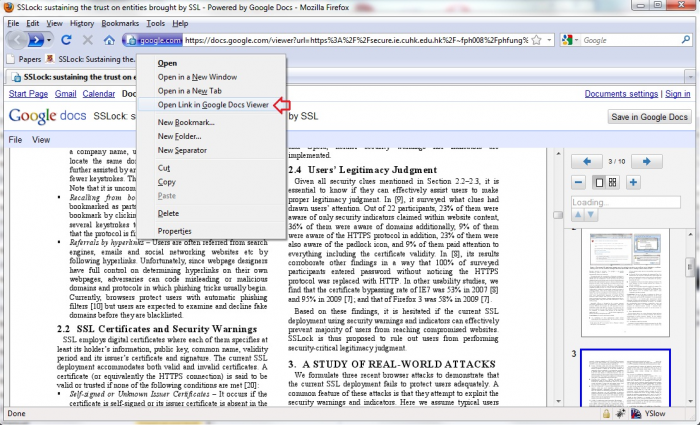
Task: Switch to thumbnail grid view icon
Action: click(612, 182)
